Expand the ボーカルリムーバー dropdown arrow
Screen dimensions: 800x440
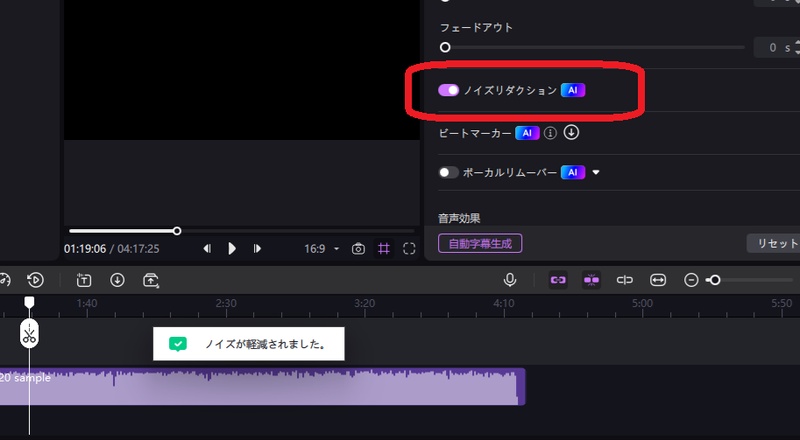pyautogui.click(x=595, y=173)
